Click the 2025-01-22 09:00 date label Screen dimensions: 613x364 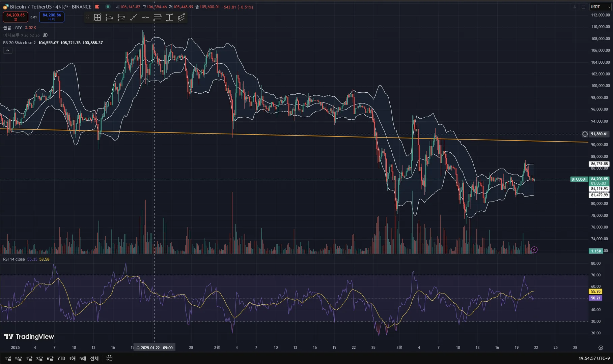pos(155,348)
